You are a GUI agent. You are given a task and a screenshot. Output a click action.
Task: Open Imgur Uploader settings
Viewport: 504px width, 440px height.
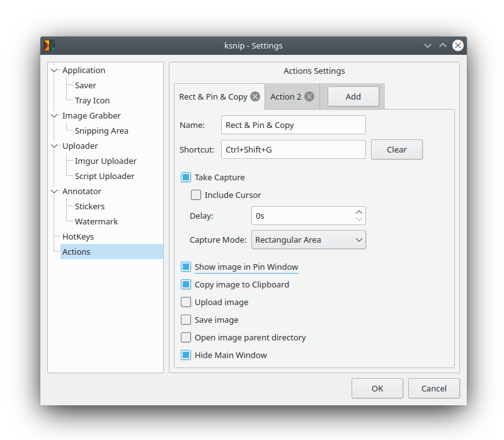click(x=106, y=161)
